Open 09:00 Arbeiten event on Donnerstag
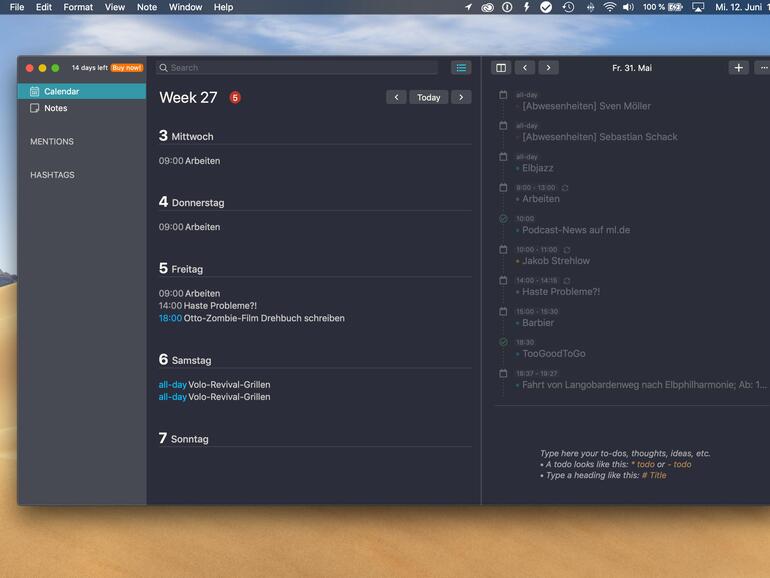This screenshot has height=578, width=770. tap(190, 227)
